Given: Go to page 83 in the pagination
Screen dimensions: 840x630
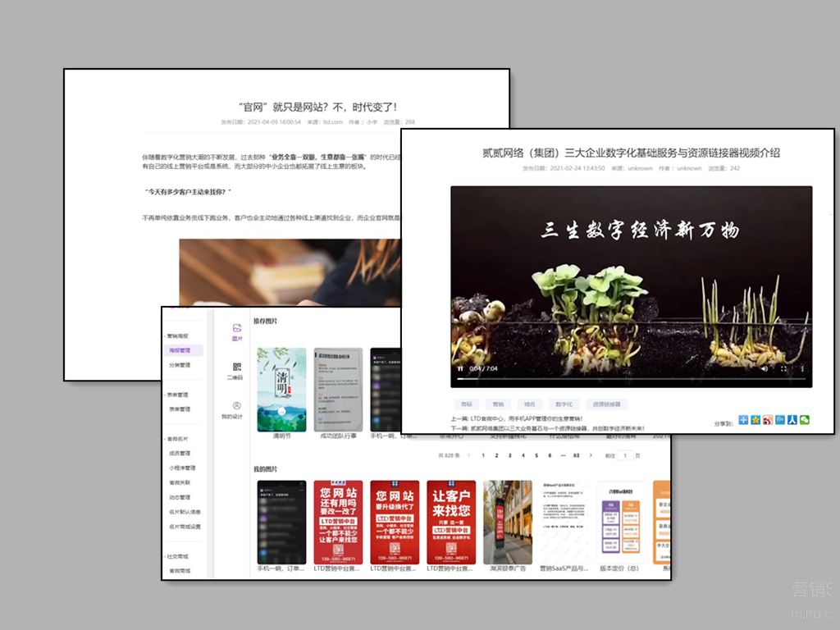Looking at the screenshot, I should pyautogui.click(x=577, y=455).
